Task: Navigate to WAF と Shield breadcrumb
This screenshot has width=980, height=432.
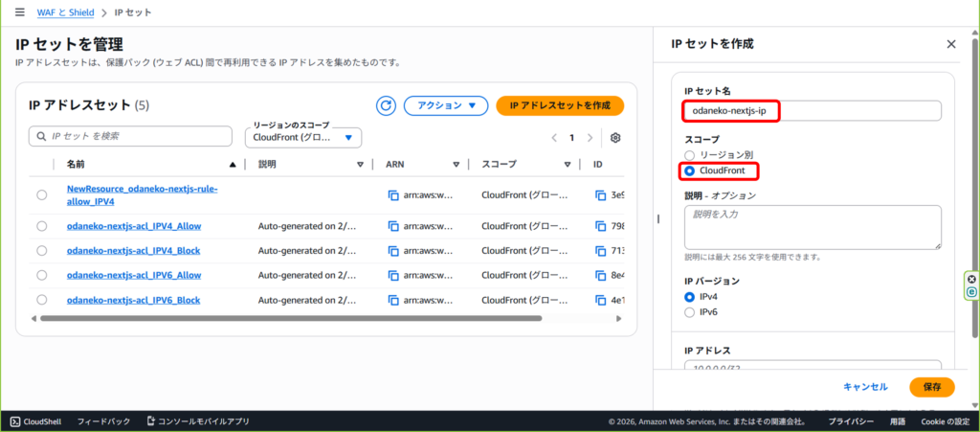Action: click(66, 12)
